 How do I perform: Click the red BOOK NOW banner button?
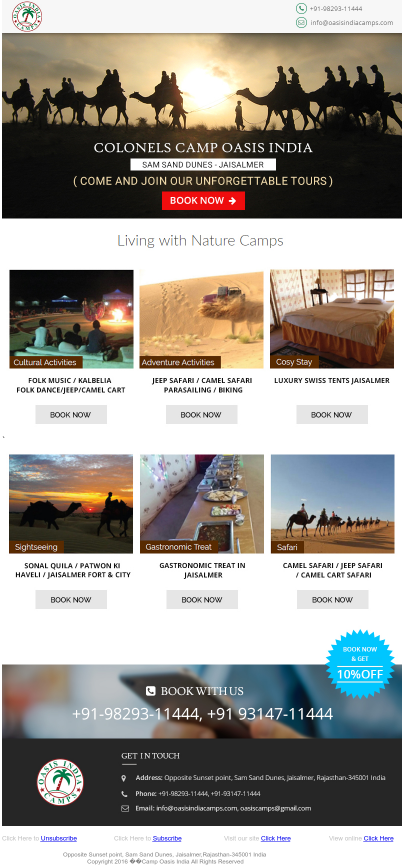(x=203, y=201)
